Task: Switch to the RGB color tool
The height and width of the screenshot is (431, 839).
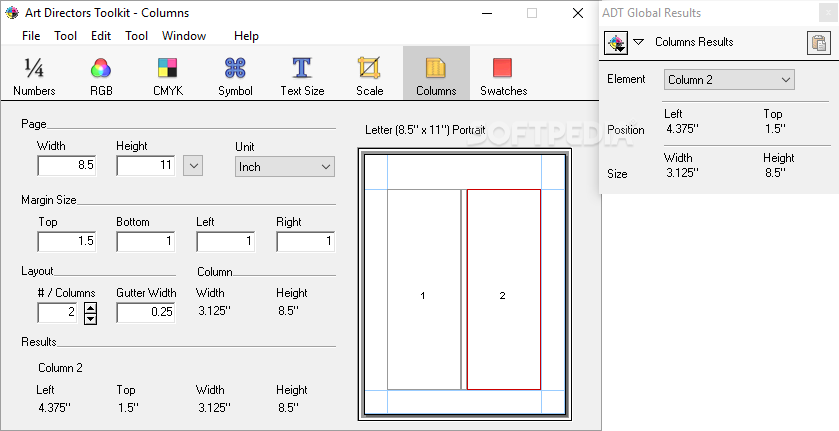Action: pyautogui.click(x=101, y=77)
